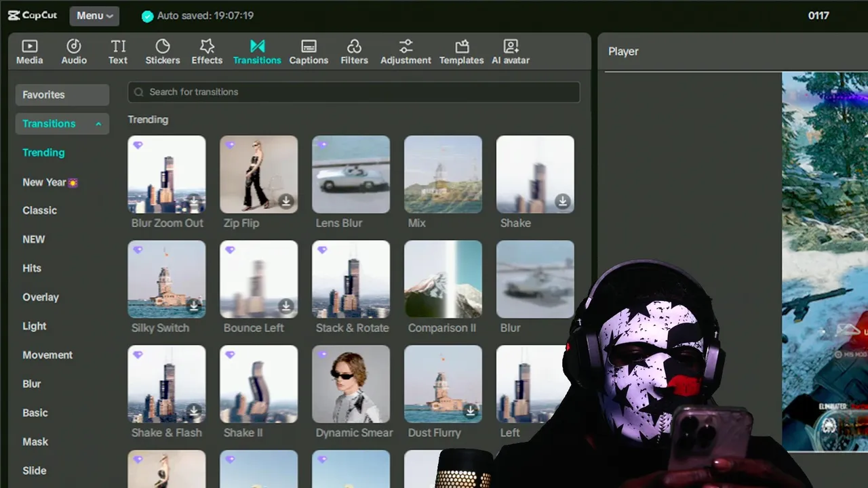Viewport: 868px width, 488px height.
Task: Open the Media panel
Action: [29, 52]
